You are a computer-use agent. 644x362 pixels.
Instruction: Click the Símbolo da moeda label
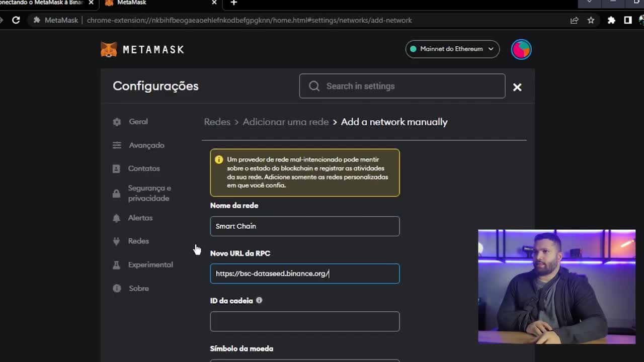[x=242, y=348]
